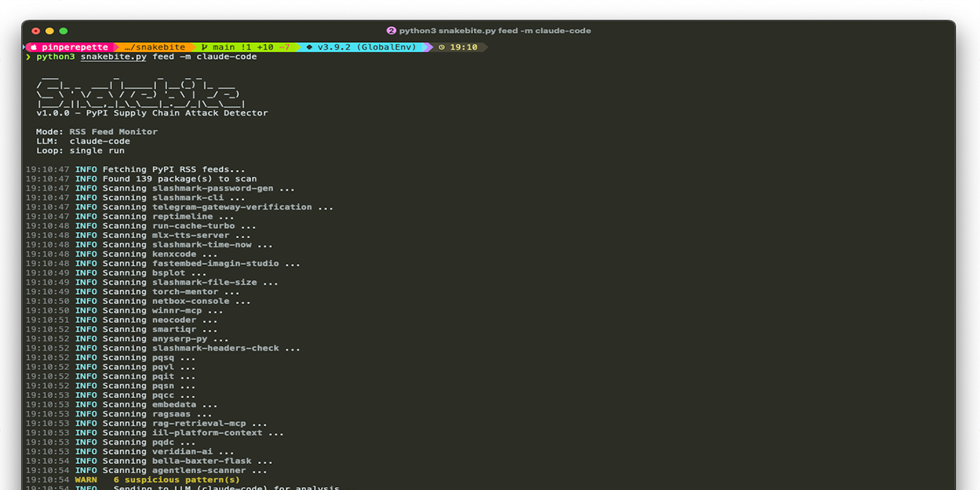Click the 'Scanning slashmark-file-size' log line
Screen dimensions: 980x490
152,283
